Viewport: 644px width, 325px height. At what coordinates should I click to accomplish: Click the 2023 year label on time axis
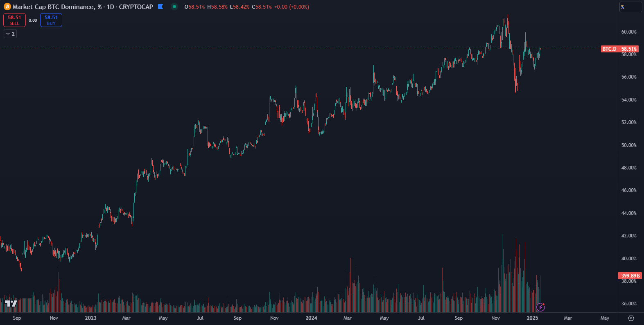click(90, 318)
